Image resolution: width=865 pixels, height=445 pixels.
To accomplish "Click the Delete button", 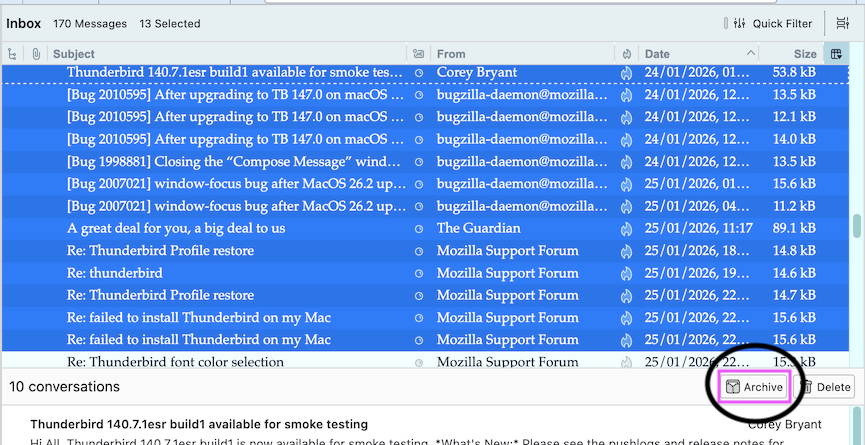I will (x=826, y=387).
